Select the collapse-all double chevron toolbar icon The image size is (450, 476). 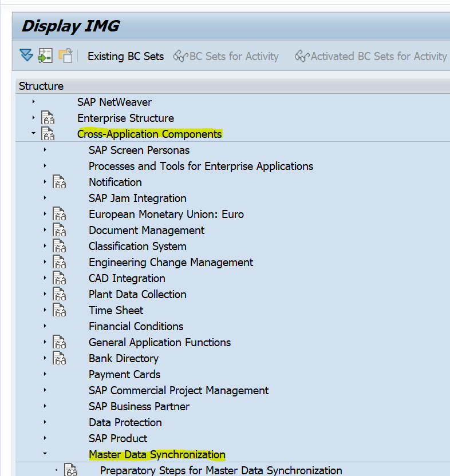tap(26, 55)
